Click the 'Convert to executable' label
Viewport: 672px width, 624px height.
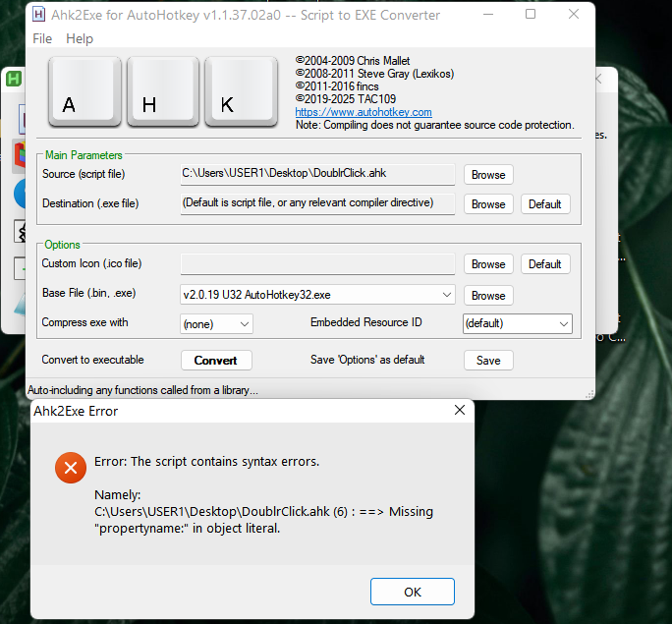(92, 360)
